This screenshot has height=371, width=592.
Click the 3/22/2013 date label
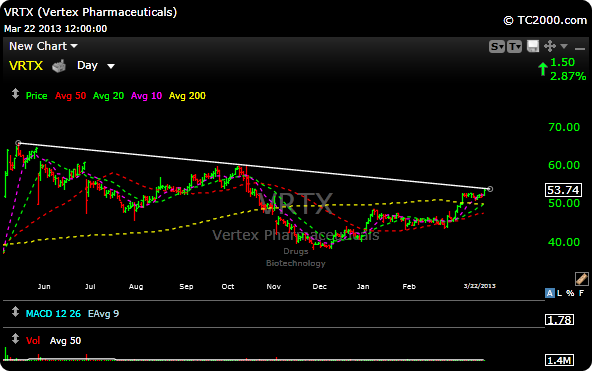(479, 286)
